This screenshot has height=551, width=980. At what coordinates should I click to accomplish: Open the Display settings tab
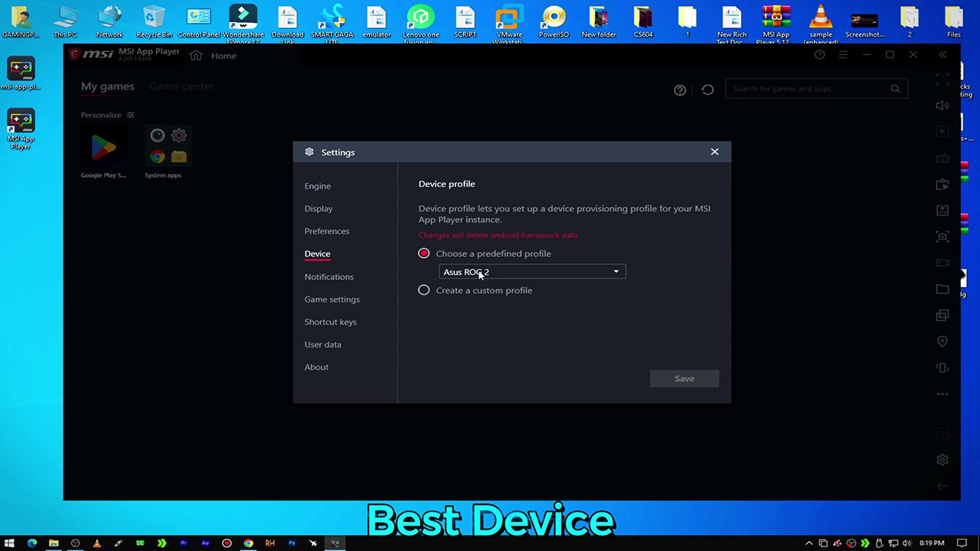click(x=318, y=208)
